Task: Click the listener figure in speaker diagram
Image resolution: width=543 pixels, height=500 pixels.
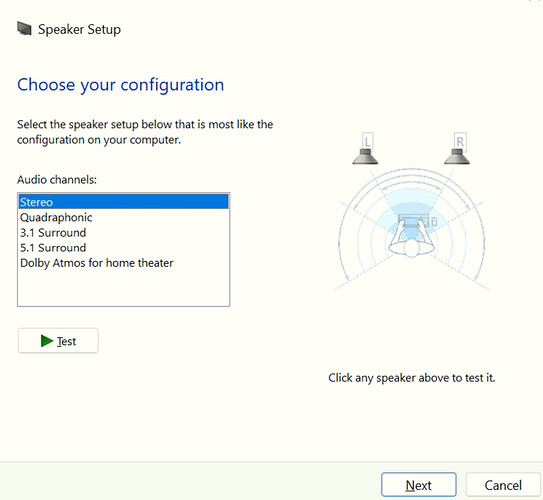Action: point(411,240)
